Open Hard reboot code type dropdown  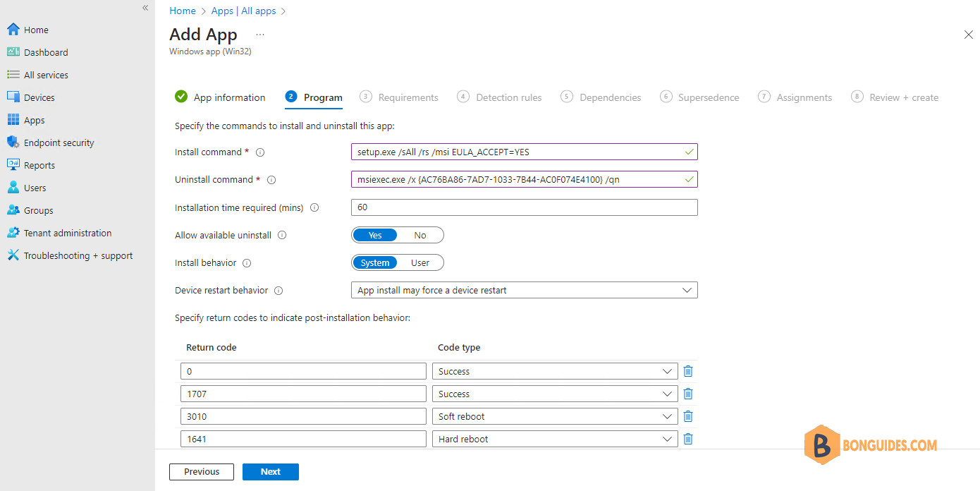coord(555,439)
